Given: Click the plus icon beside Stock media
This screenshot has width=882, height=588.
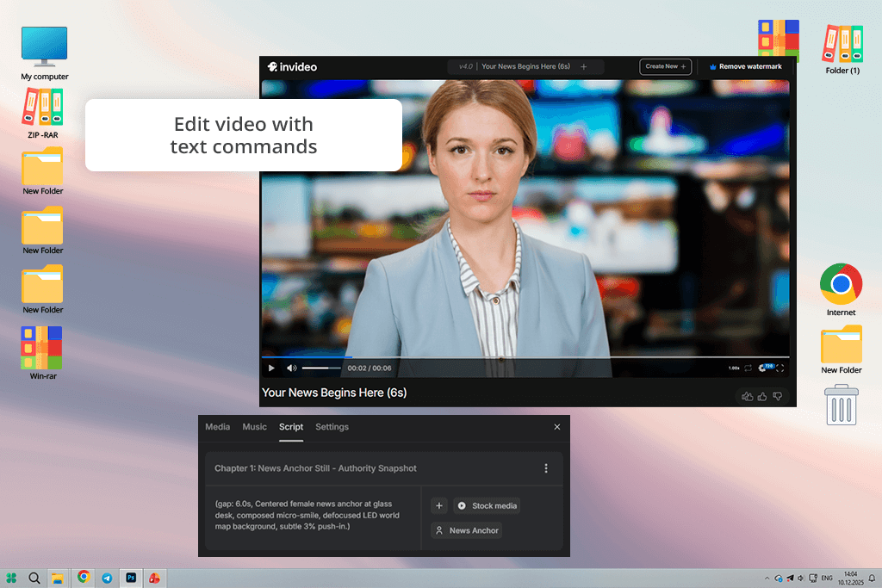Looking at the screenshot, I should [x=438, y=506].
